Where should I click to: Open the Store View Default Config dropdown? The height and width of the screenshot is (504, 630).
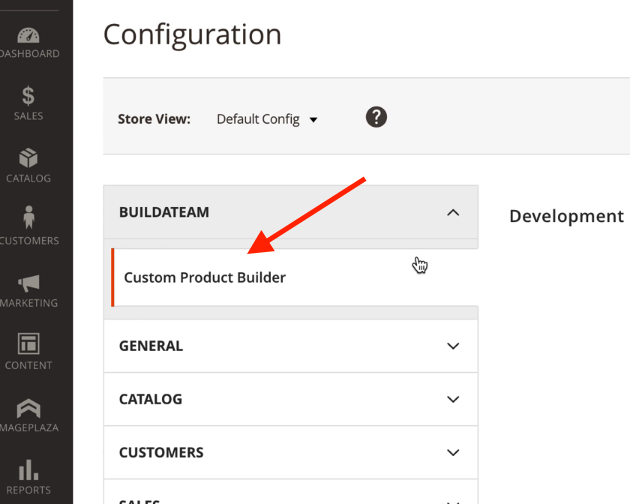coord(267,119)
